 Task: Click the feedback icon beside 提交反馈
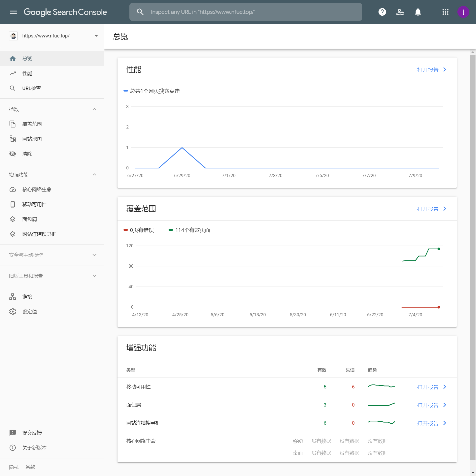pyautogui.click(x=13, y=433)
